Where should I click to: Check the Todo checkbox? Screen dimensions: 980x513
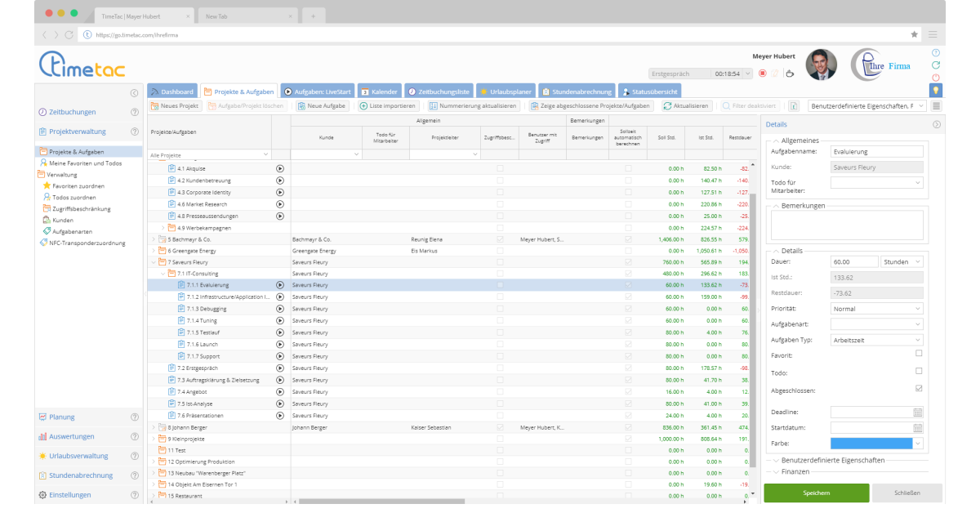918,372
